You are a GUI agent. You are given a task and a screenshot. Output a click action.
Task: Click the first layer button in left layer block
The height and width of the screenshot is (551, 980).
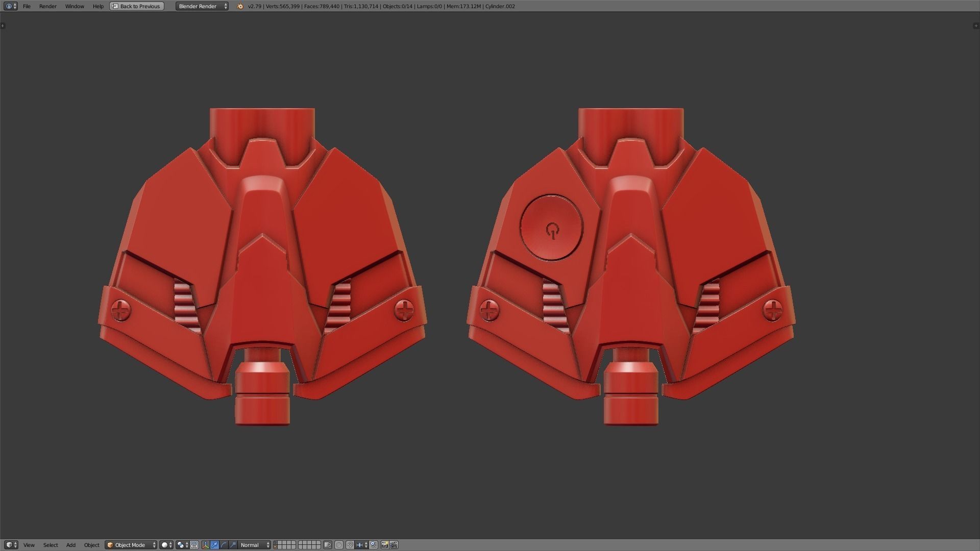point(276,543)
